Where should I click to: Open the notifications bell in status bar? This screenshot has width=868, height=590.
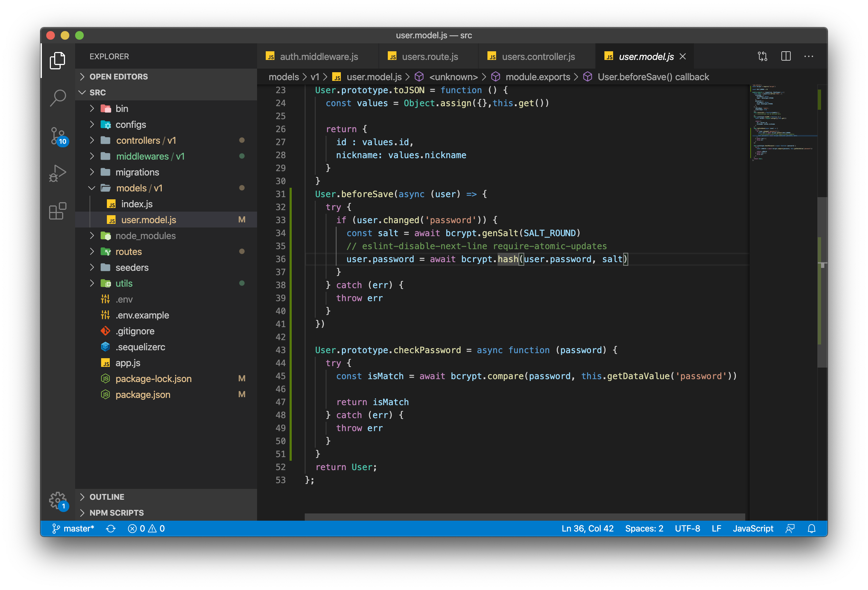coord(812,528)
